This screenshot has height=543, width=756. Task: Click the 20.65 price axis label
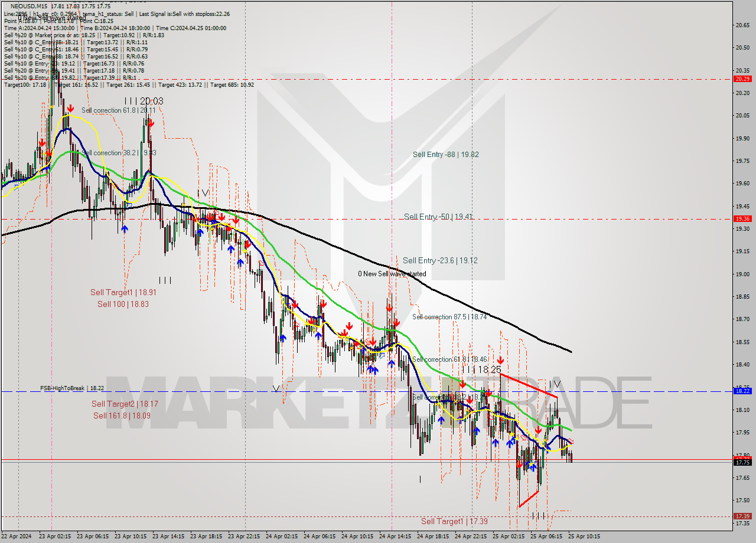pyautogui.click(x=742, y=25)
